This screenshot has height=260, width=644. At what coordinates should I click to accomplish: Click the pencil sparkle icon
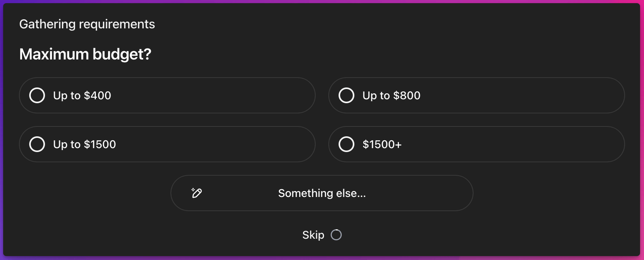[x=197, y=193]
